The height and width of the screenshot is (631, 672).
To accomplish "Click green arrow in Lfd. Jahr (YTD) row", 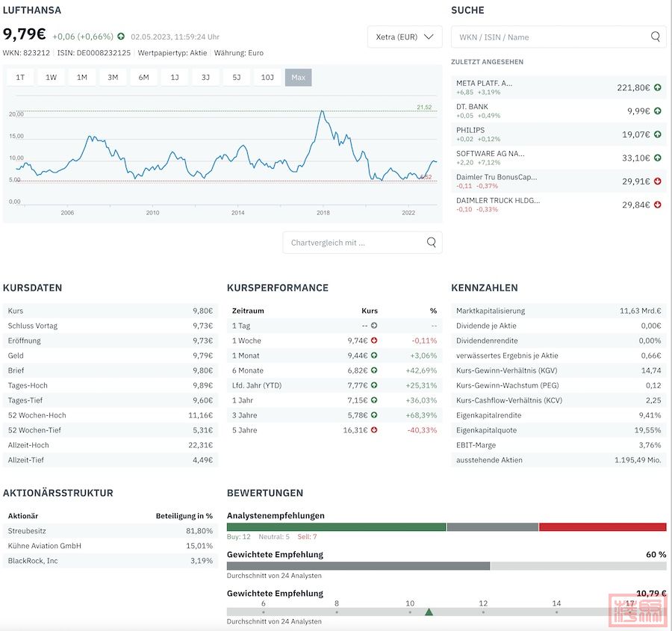I will [374, 385].
